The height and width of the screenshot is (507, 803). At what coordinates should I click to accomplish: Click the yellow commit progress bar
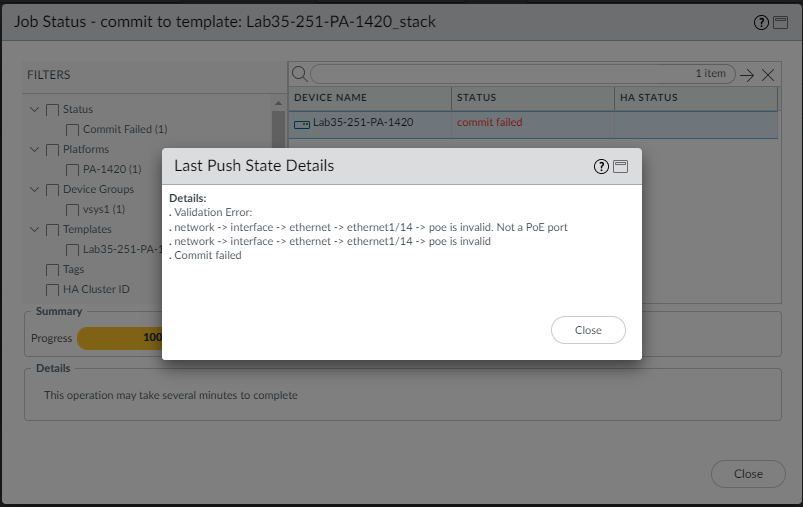pyautogui.click(x=120, y=338)
